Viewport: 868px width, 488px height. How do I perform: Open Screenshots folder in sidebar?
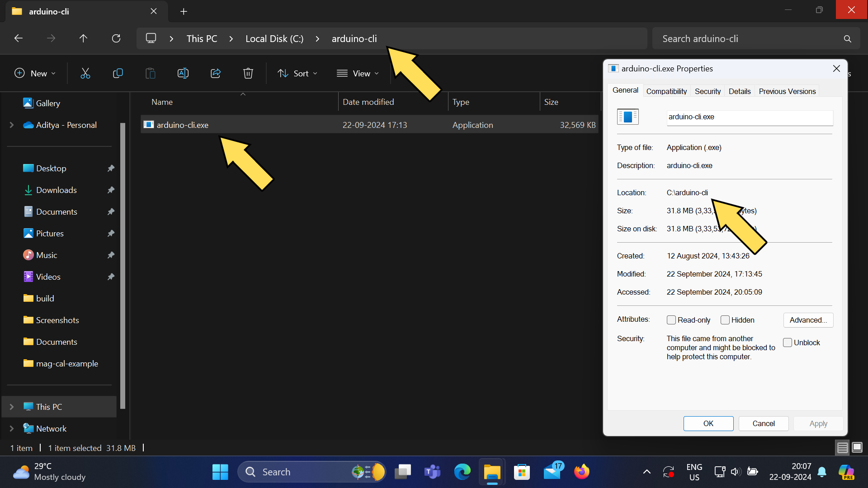(x=57, y=320)
